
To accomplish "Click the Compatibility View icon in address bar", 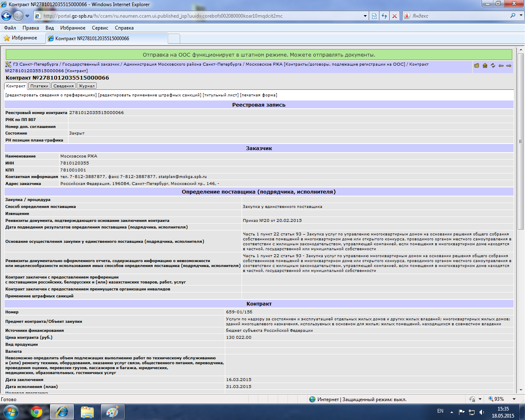I will [374, 16].
